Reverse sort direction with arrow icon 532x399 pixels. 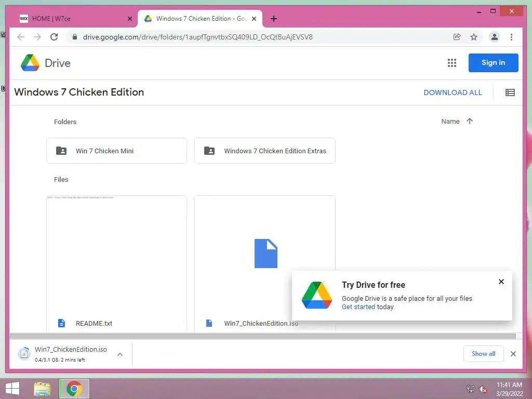(470, 121)
